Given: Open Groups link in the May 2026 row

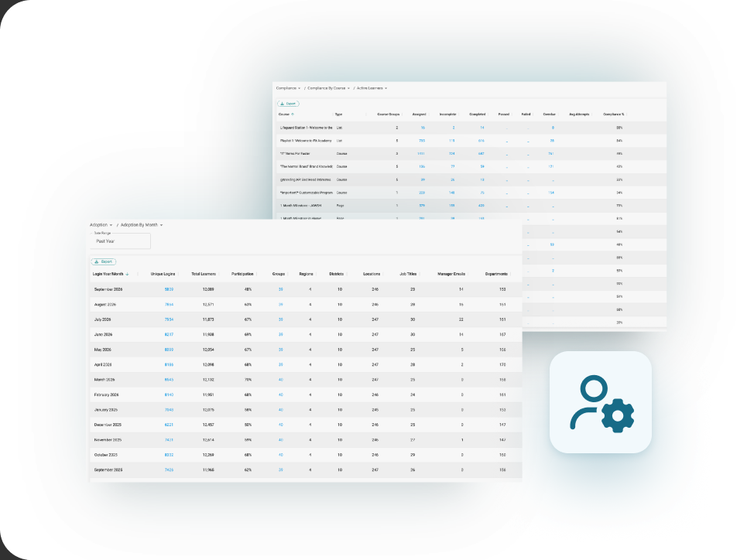Looking at the screenshot, I should [x=281, y=350].
